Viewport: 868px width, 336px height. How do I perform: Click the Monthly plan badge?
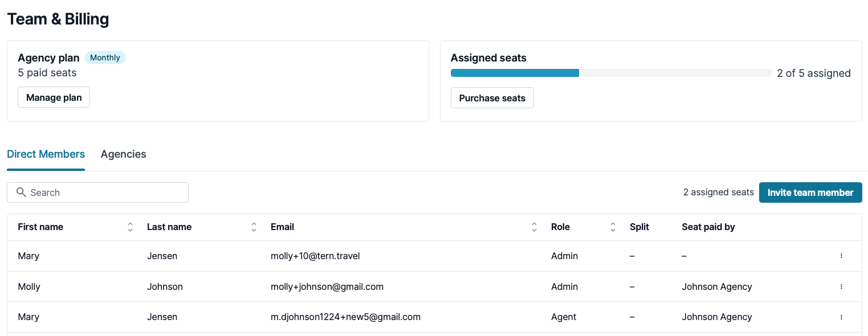tap(105, 58)
